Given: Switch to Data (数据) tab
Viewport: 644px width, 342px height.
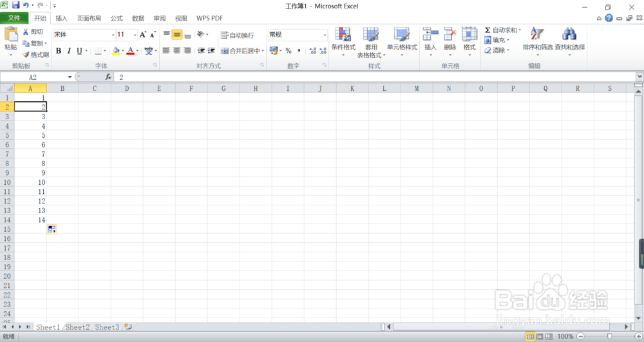Looking at the screenshot, I should coord(138,19).
